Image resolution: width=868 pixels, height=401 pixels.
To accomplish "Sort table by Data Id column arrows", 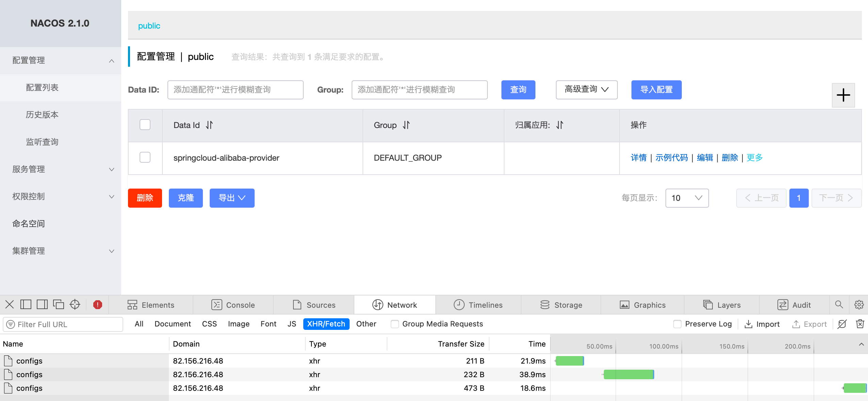I will (x=209, y=125).
